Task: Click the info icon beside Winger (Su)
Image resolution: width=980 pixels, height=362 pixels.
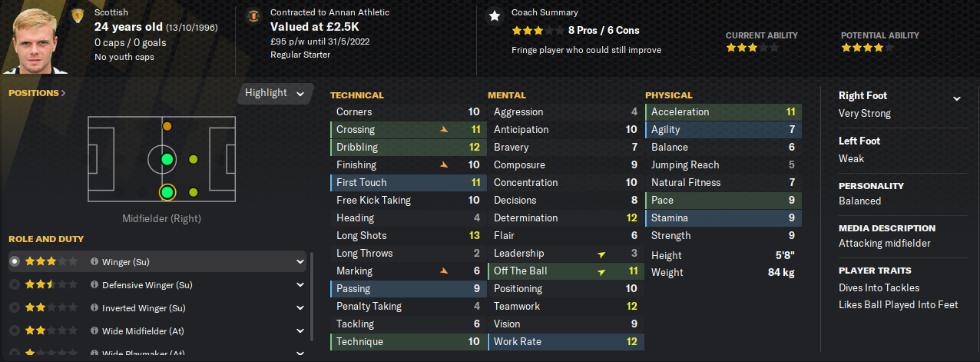Action: [94, 262]
